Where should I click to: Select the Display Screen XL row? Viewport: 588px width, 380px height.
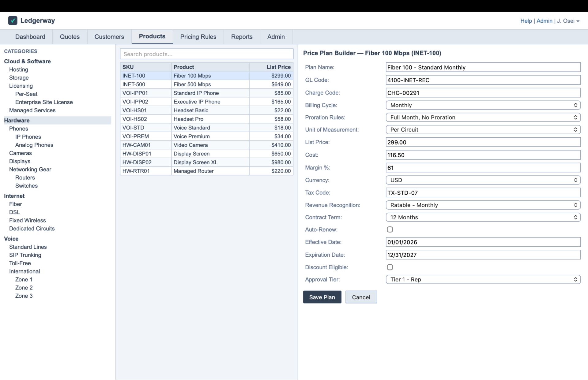click(207, 162)
